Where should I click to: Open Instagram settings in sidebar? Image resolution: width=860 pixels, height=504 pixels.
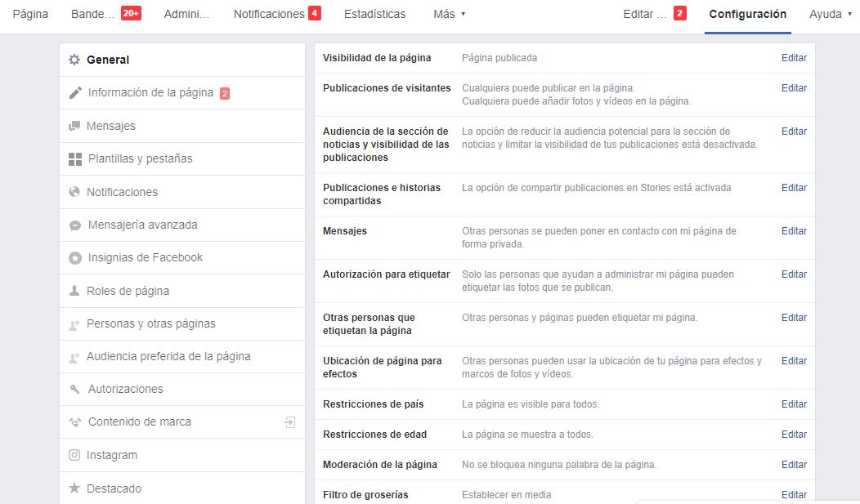coord(182,455)
